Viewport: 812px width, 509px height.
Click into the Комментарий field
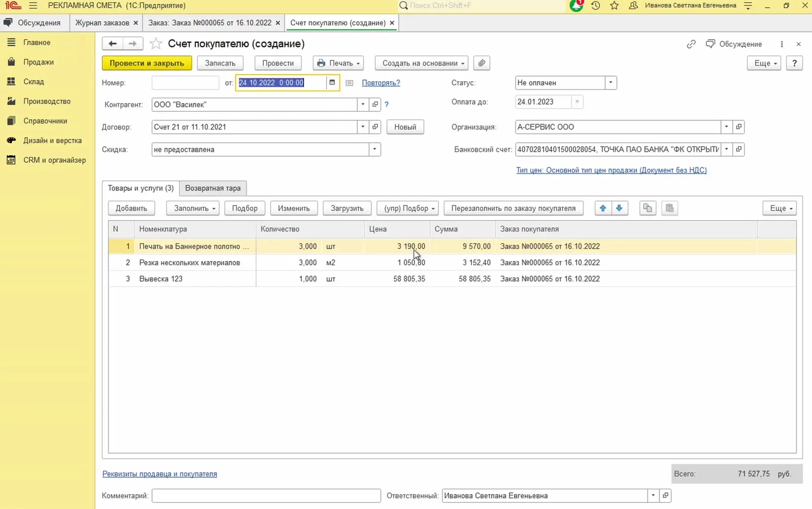266,496
